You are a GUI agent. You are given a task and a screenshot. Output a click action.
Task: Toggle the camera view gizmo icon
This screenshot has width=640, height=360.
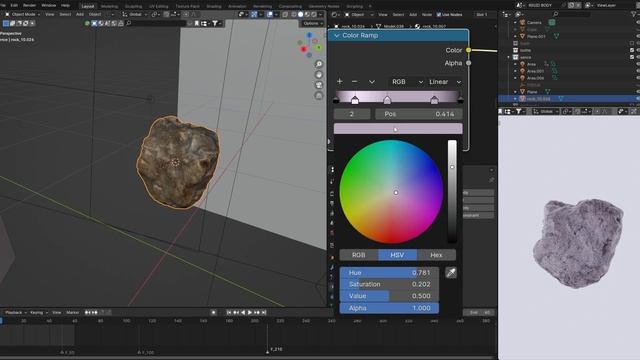tap(319, 85)
